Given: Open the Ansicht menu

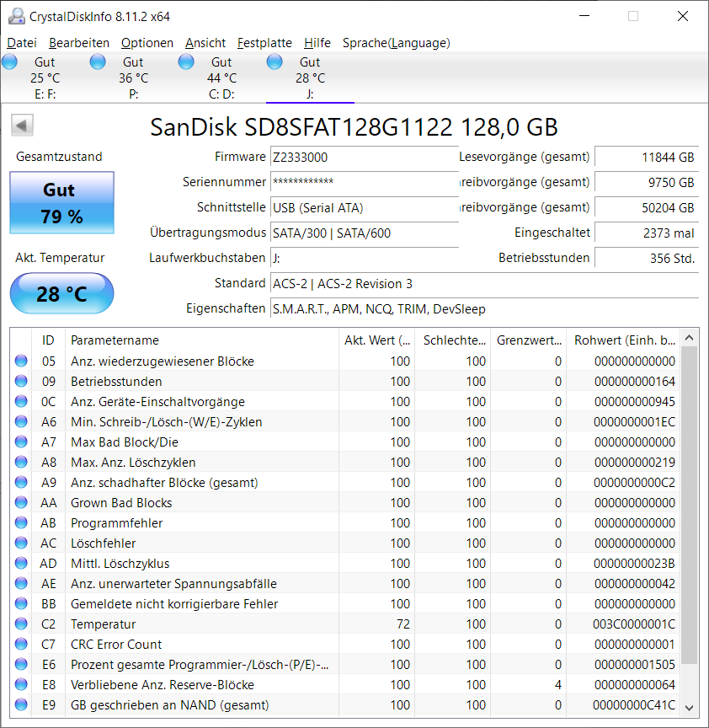Looking at the screenshot, I should coord(205,43).
